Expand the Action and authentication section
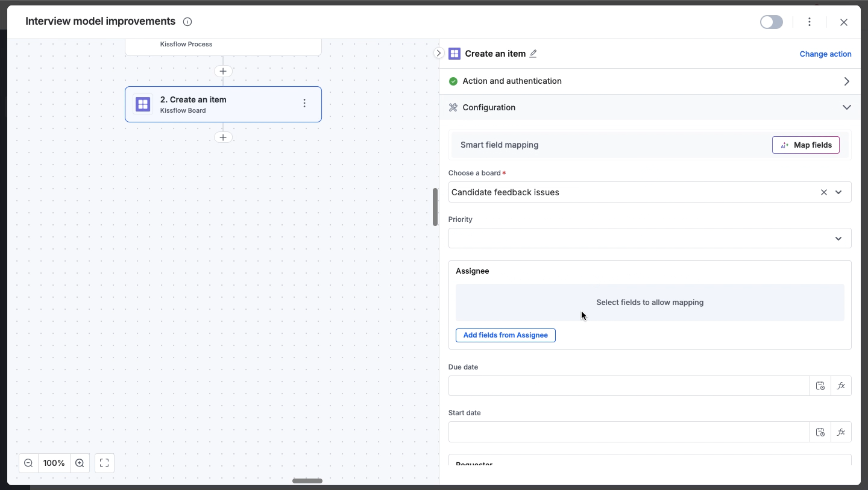Viewport: 868px width, 490px height. (650, 81)
